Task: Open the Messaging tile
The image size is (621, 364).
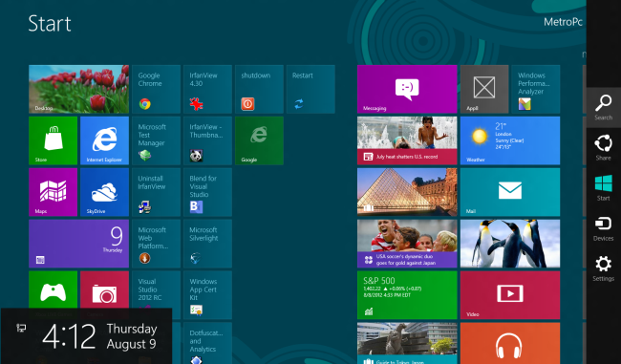Action: point(407,89)
